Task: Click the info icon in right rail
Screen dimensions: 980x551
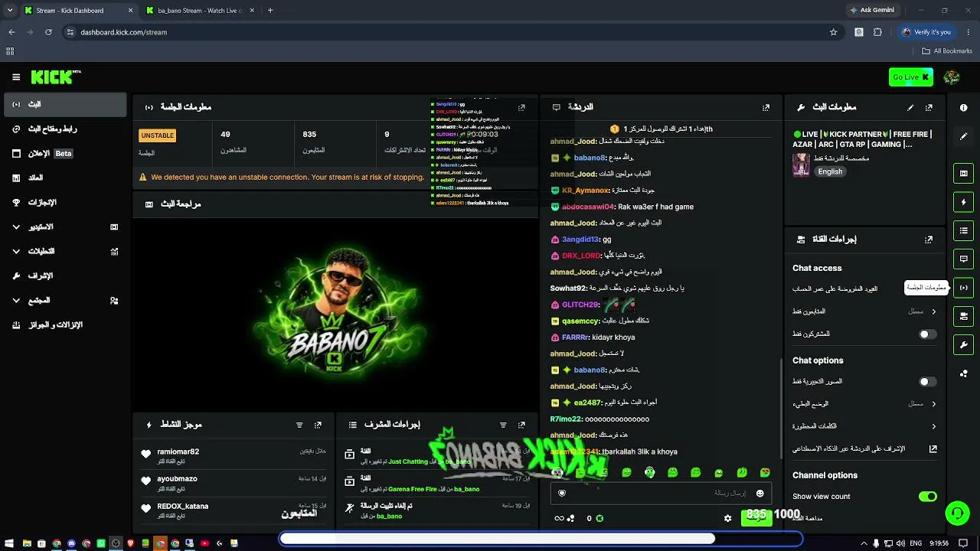Action: (963, 108)
